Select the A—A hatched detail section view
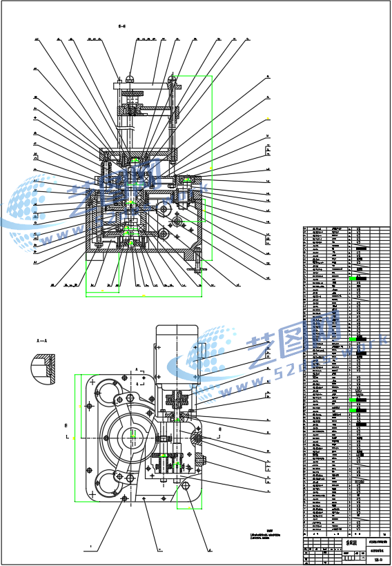The image size is (392, 566). pyautogui.click(x=43, y=369)
